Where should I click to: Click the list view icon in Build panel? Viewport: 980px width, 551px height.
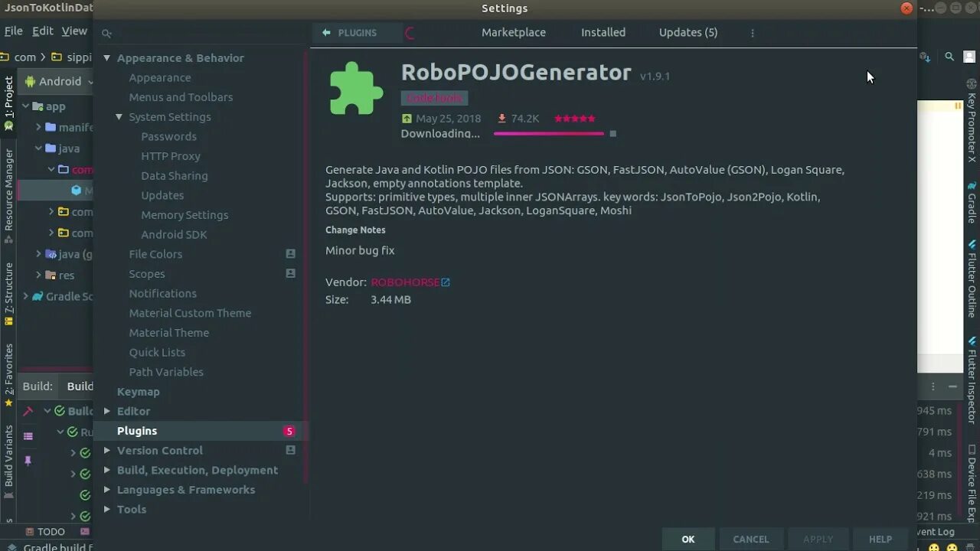pyautogui.click(x=28, y=436)
